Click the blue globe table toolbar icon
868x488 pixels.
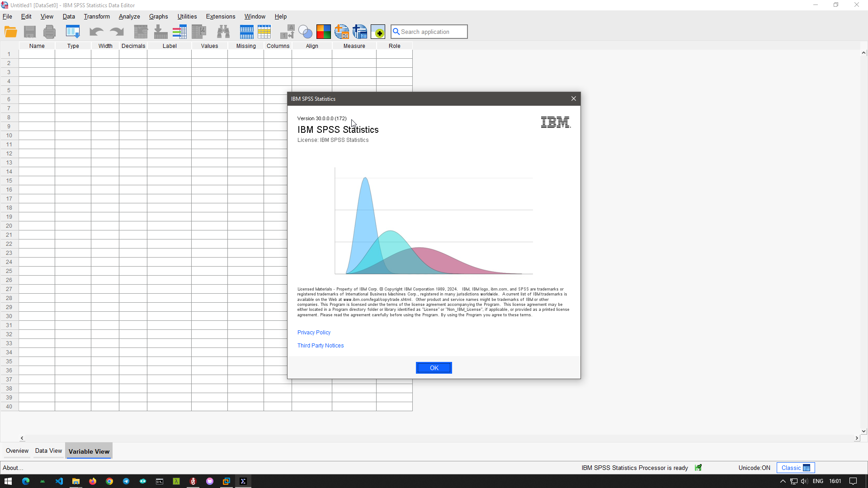click(x=360, y=32)
